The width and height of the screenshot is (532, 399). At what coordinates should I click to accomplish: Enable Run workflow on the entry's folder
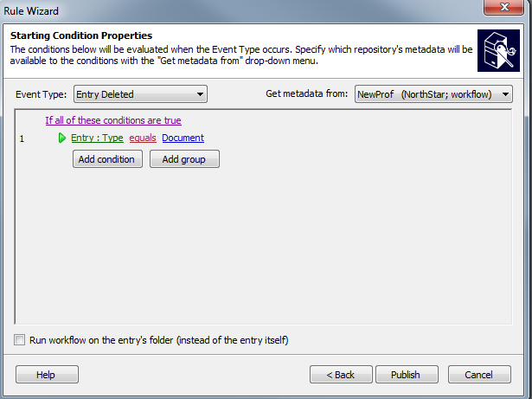coord(19,339)
